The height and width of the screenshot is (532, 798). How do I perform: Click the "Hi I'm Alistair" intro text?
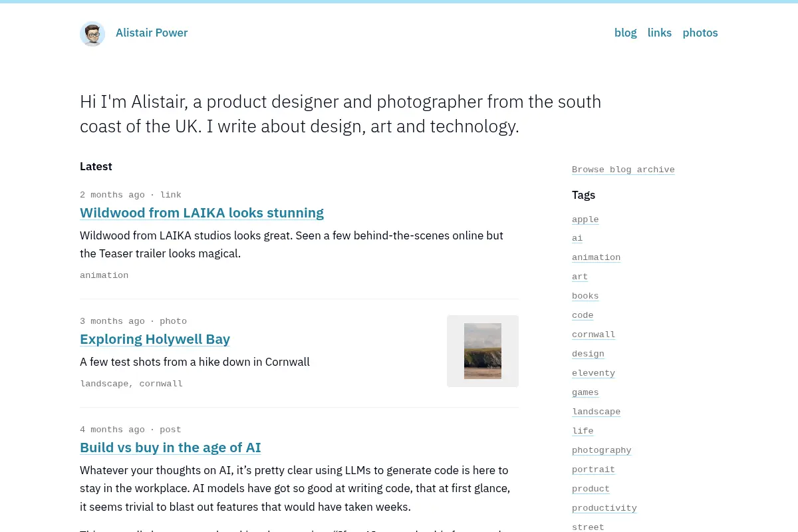340,114
